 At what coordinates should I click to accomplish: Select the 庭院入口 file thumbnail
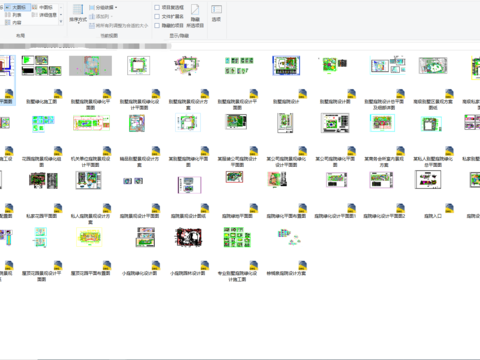coord(428,179)
